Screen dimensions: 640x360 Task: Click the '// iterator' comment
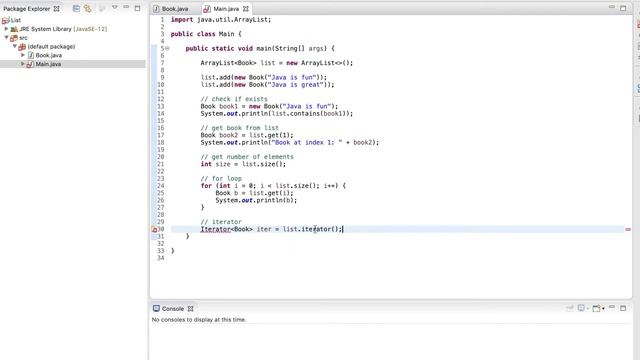click(221, 222)
